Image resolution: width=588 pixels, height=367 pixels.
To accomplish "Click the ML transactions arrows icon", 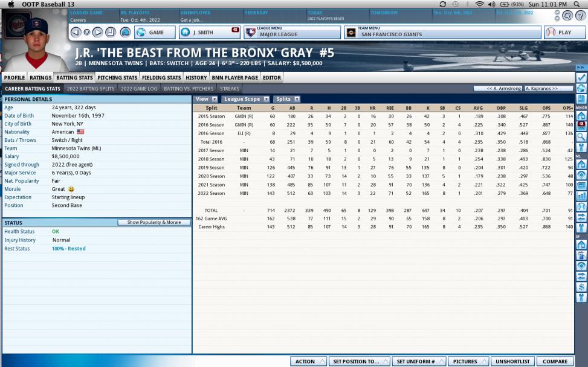I will [581, 217].
